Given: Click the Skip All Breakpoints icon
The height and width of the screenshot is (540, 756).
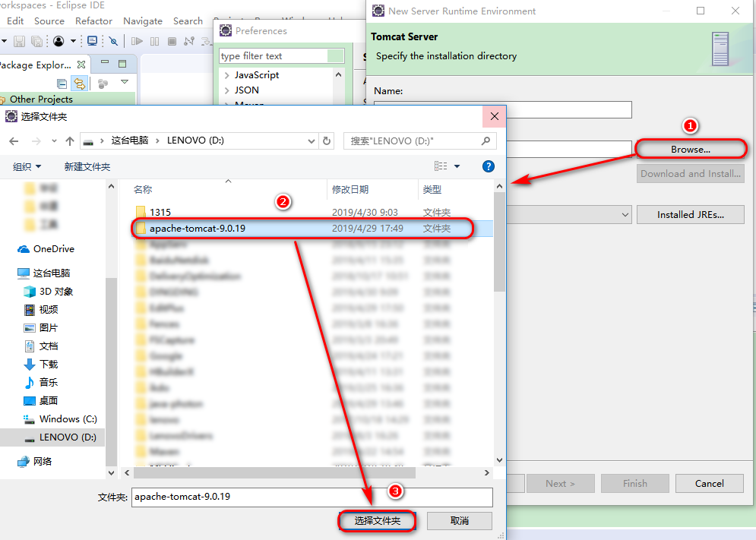Looking at the screenshot, I should point(113,41).
